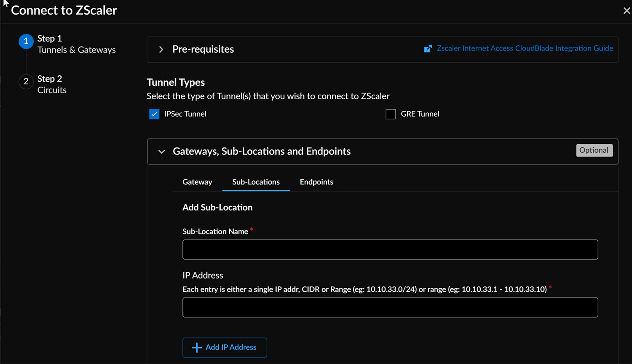Click the Step 1 numbered circle icon
The width and height of the screenshot is (632, 364).
click(26, 41)
